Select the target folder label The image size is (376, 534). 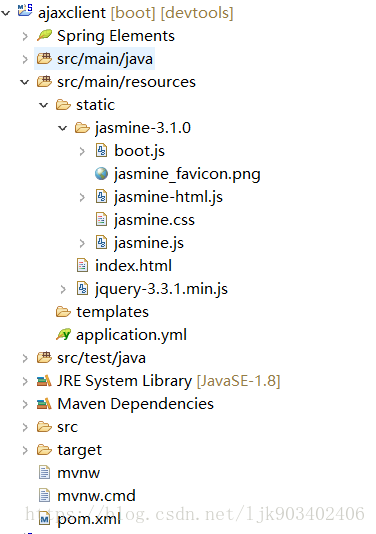[x=79, y=450]
